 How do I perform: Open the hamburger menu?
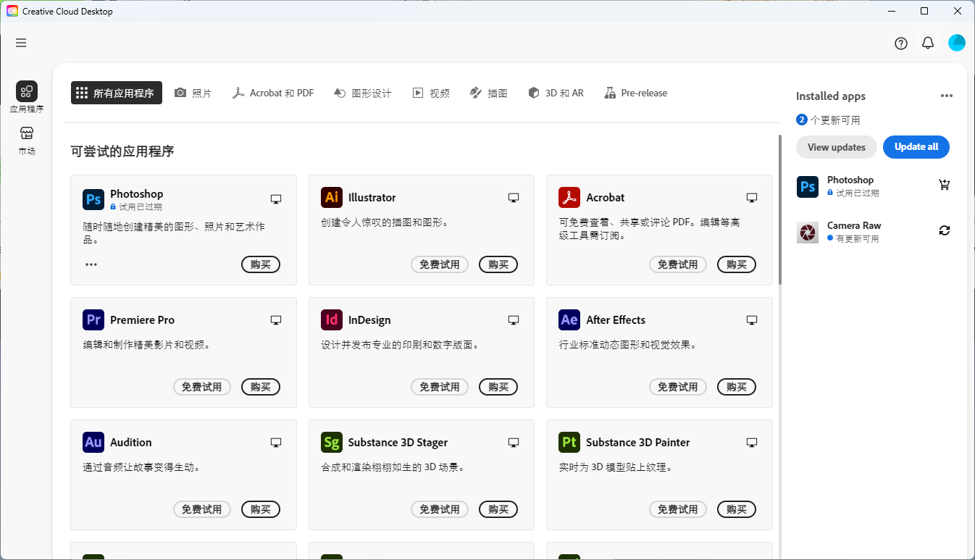click(21, 43)
